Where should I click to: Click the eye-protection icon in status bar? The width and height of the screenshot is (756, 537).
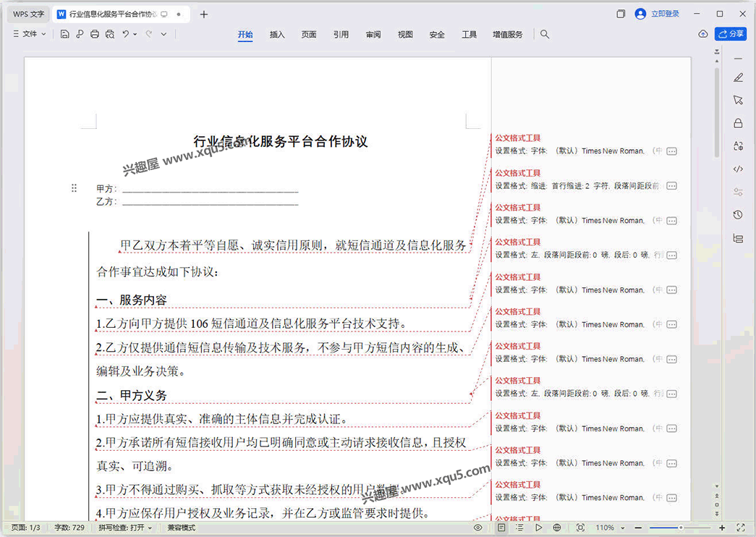tap(477, 528)
